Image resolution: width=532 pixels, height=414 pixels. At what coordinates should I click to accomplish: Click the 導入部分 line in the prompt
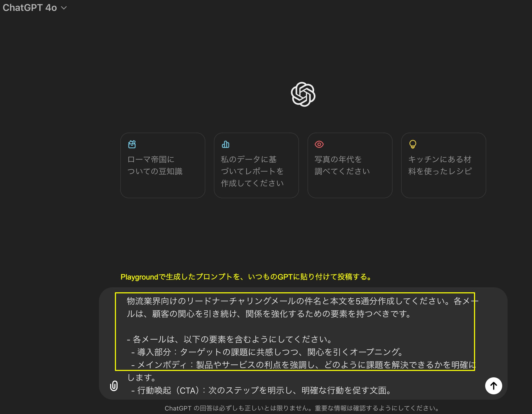[x=267, y=352]
